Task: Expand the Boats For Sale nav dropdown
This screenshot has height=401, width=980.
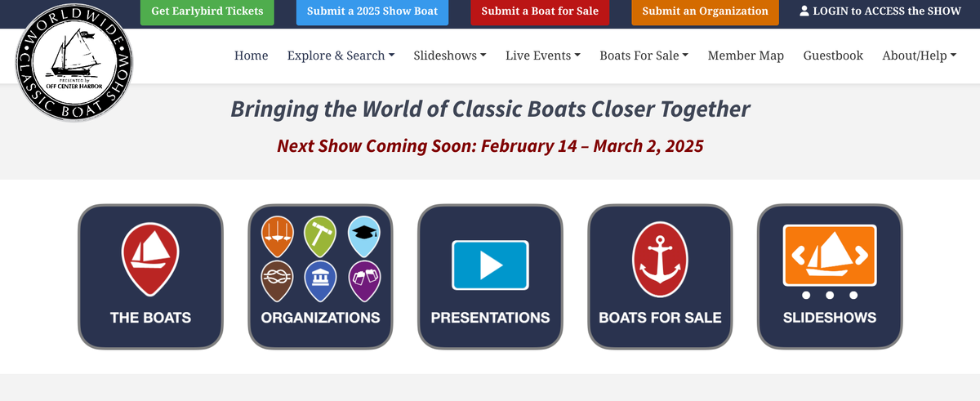Action: [644, 56]
